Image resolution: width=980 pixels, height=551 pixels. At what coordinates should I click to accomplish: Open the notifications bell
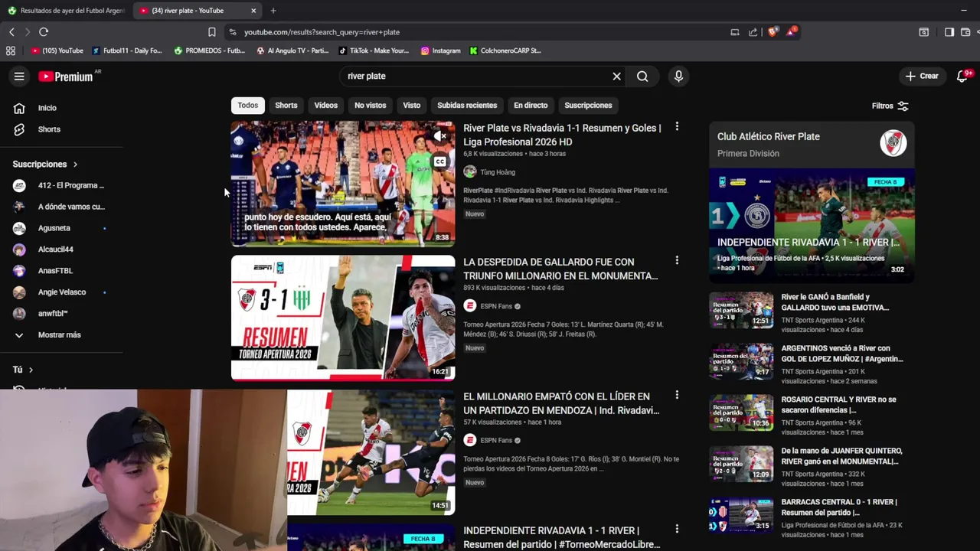pos(963,76)
